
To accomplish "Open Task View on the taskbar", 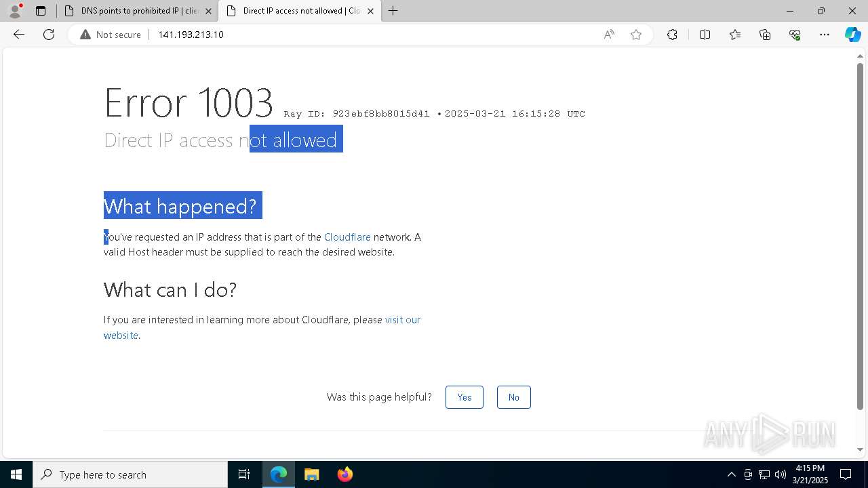I will (244, 474).
